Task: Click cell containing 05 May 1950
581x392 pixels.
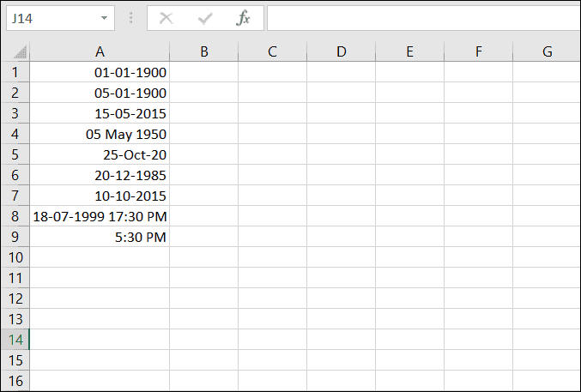Action: coord(100,134)
